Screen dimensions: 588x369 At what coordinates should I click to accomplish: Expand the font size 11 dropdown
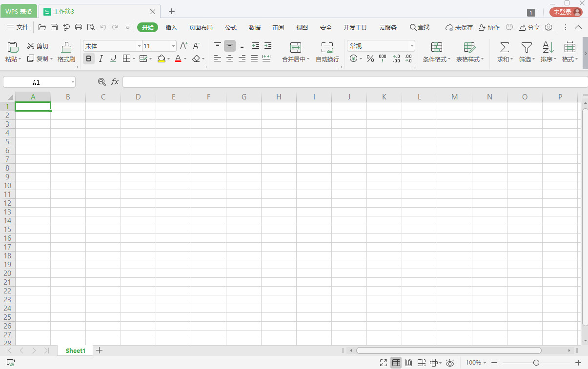click(173, 46)
